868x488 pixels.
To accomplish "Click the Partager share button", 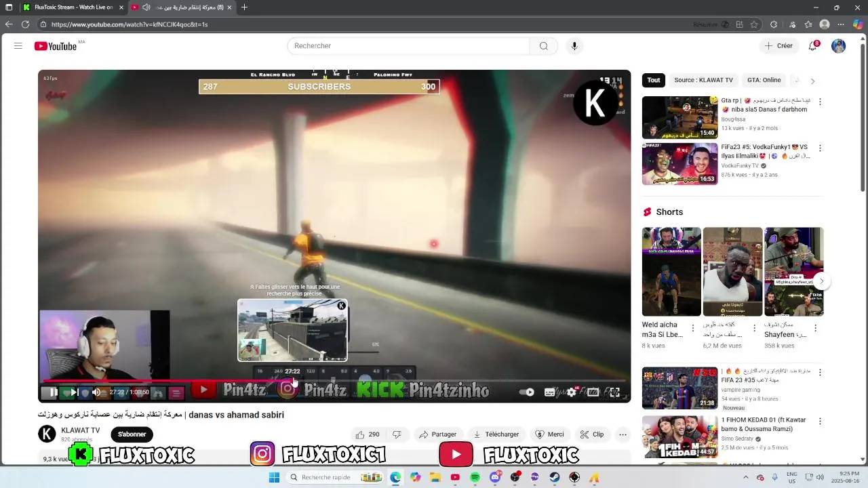I will (x=438, y=434).
